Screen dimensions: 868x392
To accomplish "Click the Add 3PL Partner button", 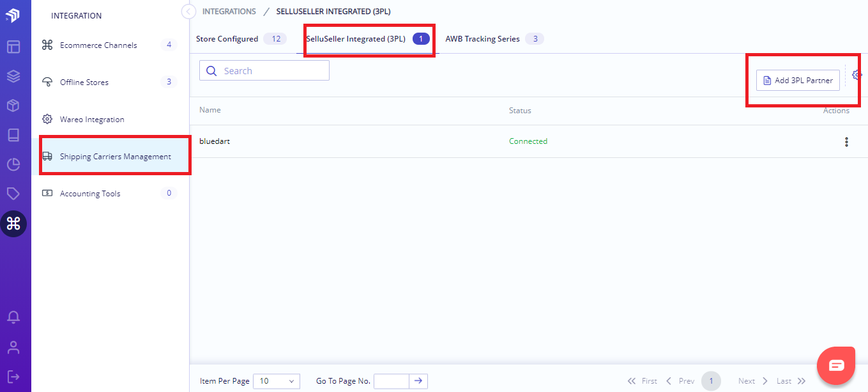I will (797, 80).
